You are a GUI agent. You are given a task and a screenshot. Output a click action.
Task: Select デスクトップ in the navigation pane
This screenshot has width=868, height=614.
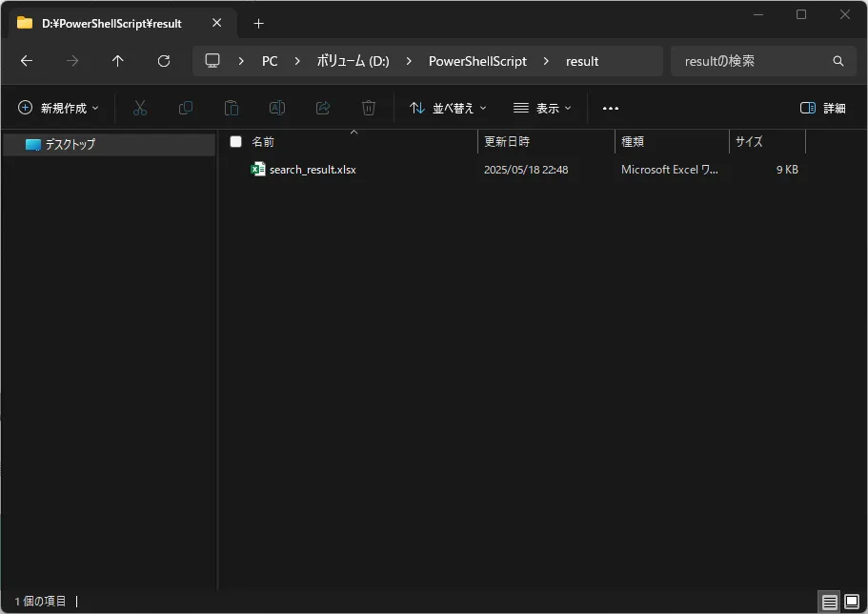[109, 145]
